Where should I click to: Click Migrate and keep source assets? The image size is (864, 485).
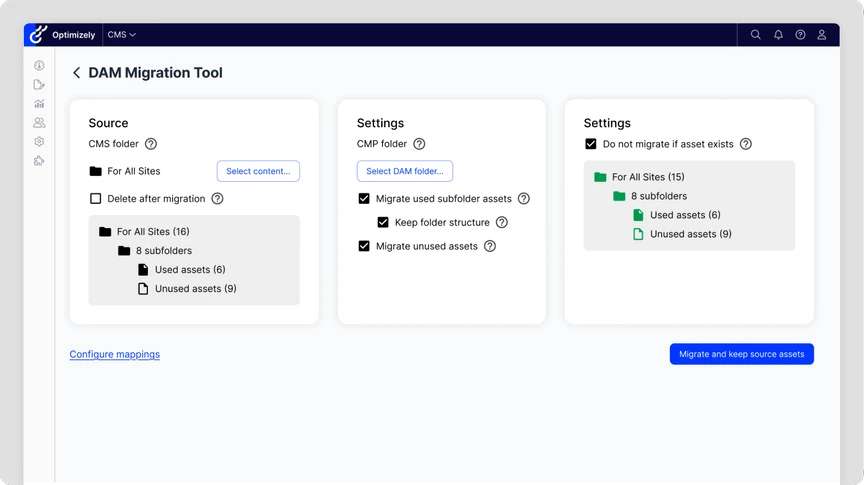(742, 354)
